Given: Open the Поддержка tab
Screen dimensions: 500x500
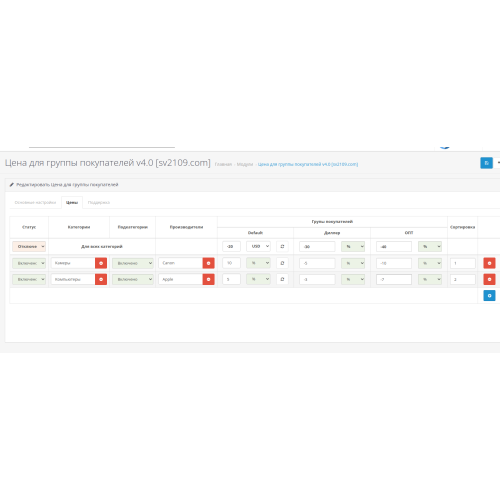Looking at the screenshot, I should coord(99,202).
